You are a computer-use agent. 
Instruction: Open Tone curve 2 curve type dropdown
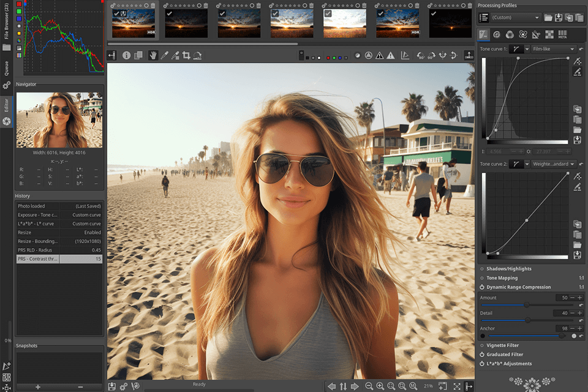coord(527,164)
